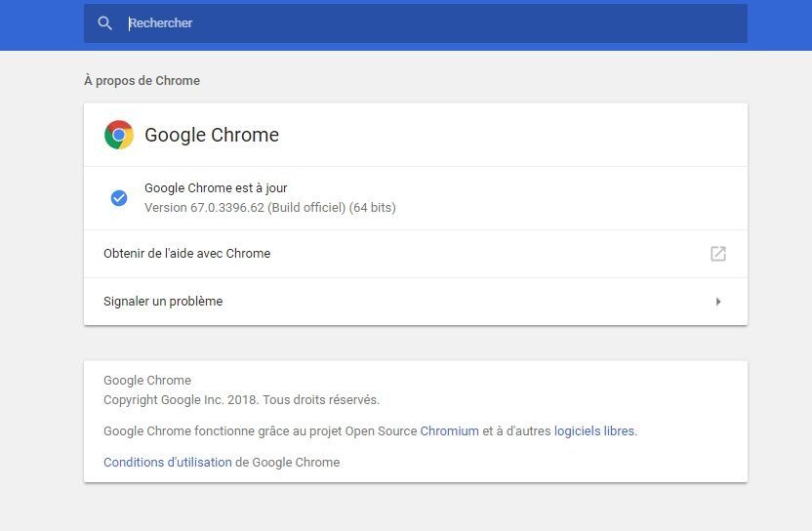Screen dimensions: 812x531
Task: Click the À propos de Chrome heading
Action: (142, 81)
